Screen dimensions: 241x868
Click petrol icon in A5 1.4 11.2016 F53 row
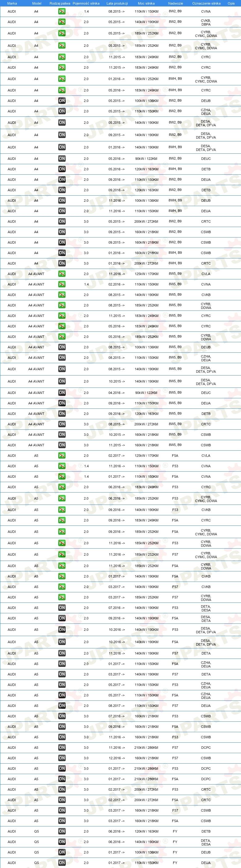(62, 466)
